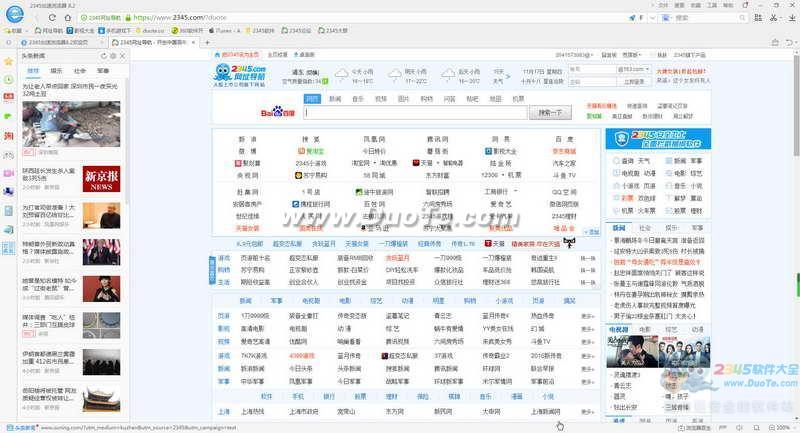800x433 pixels.
Task: Select the 军事 tab in news panel
Action: (103, 70)
